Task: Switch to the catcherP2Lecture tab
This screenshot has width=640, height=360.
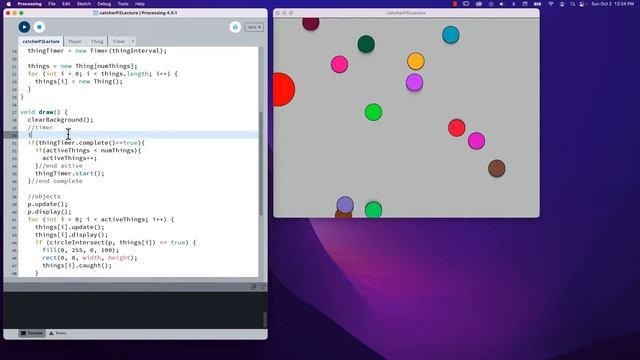Action: tap(41, 42)
